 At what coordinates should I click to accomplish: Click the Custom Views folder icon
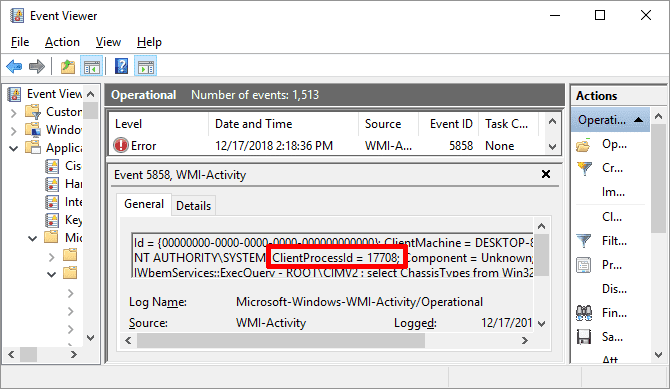pyautogui.click(x=33, y=112)
